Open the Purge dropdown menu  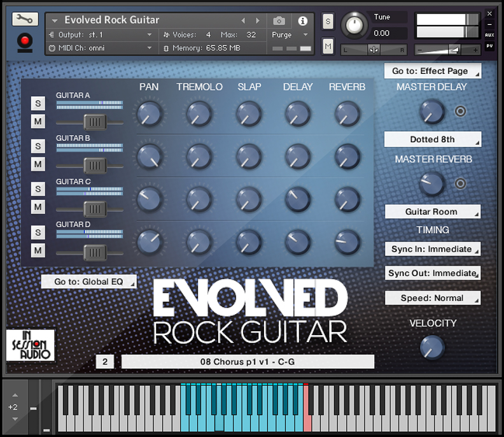tap(290, 35)
